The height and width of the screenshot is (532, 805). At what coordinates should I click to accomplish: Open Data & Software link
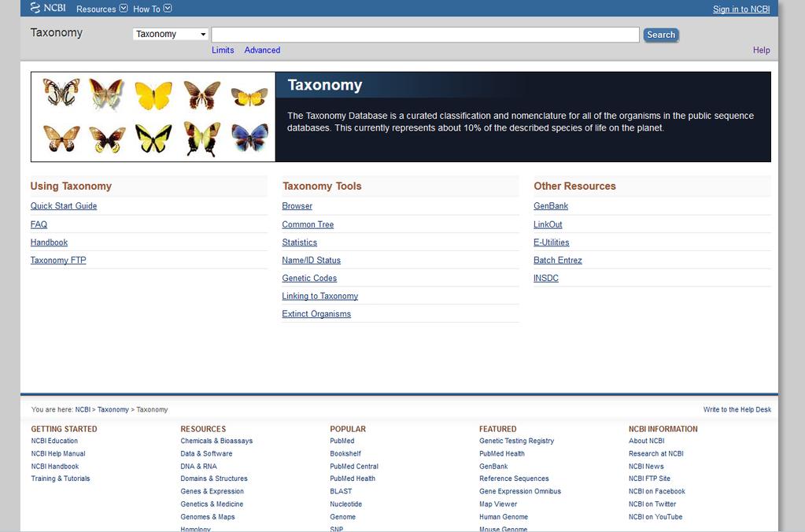click(206, 454)
